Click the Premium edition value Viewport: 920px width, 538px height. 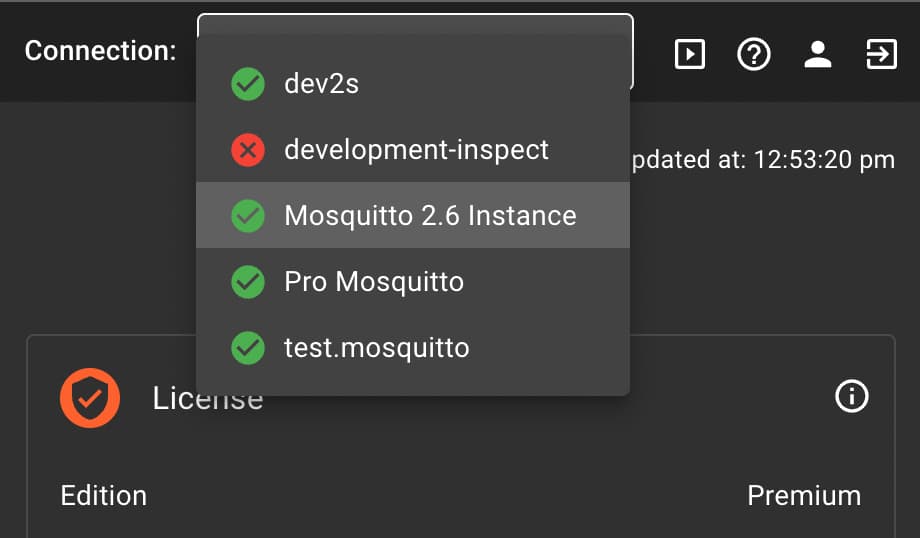pyautogui.click(x=803, y=495)
